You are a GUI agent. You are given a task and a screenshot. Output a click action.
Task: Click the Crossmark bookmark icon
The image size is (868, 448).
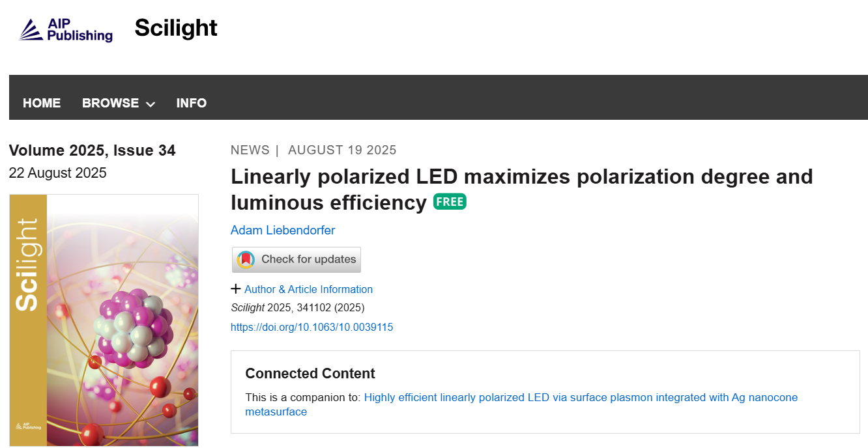246,260
